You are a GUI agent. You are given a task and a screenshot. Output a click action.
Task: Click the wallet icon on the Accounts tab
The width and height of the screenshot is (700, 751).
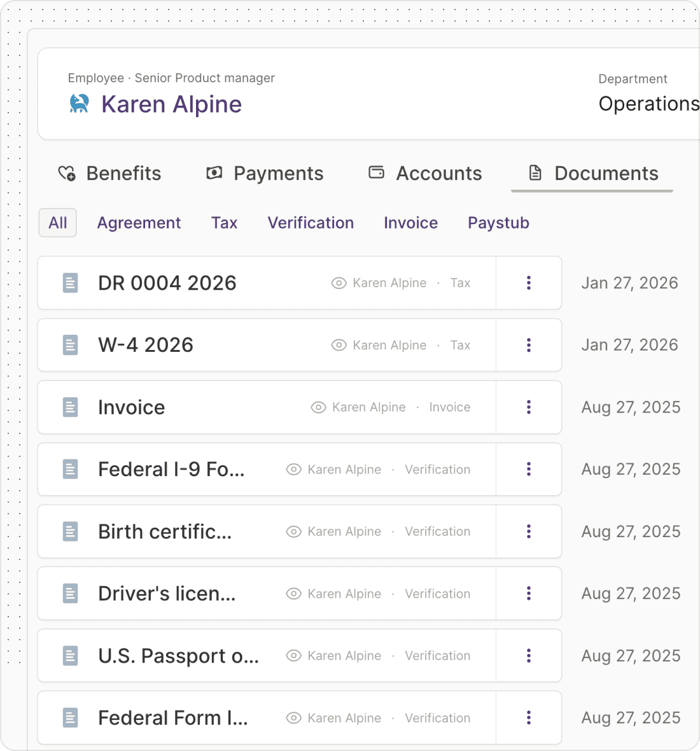376,172
